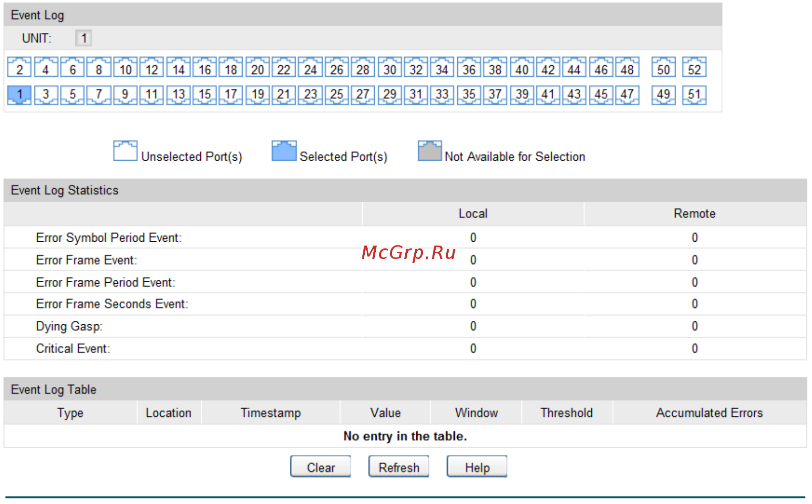This screenshot has height=504, width=812.
Task: Select port 27 icon
Action: [x=363, y=95]
